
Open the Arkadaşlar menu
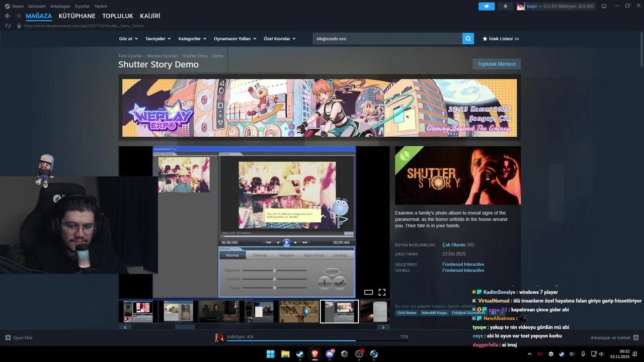60,6
